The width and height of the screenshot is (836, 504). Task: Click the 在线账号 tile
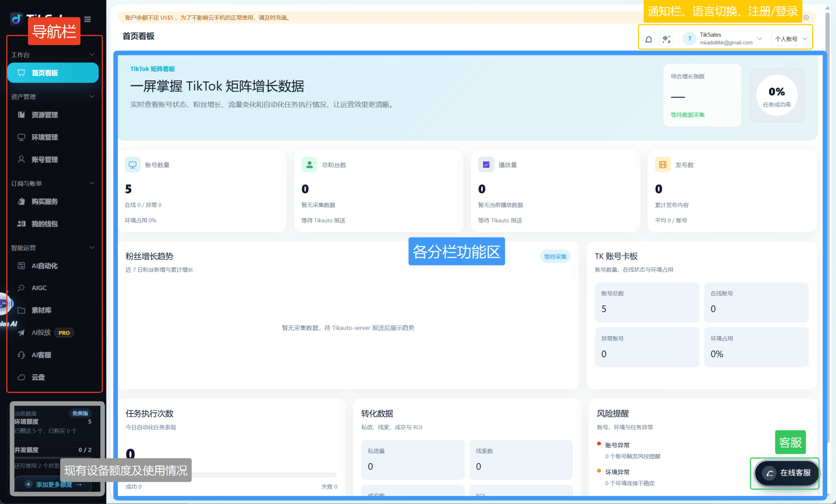tap(756, 302)
